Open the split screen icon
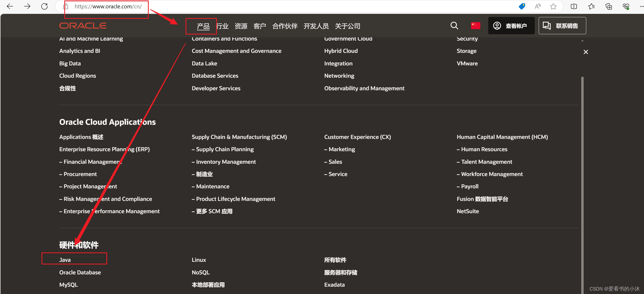644x294 pixels. [x=574, y=6]
